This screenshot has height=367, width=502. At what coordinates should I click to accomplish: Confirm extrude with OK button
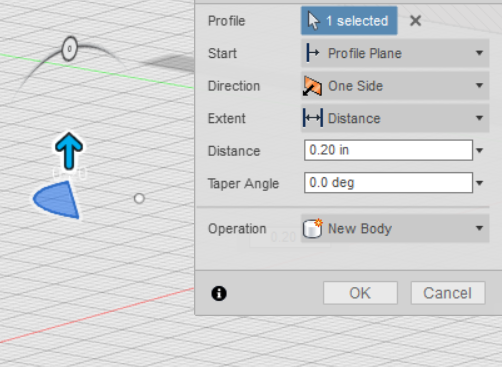point(360,293)
